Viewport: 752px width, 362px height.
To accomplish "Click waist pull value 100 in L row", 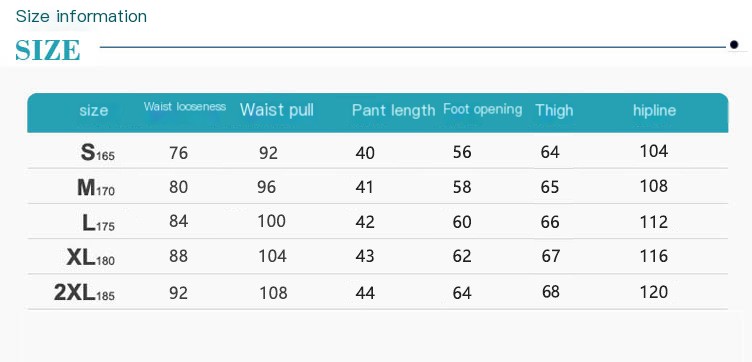I will [x=271, y=221].
